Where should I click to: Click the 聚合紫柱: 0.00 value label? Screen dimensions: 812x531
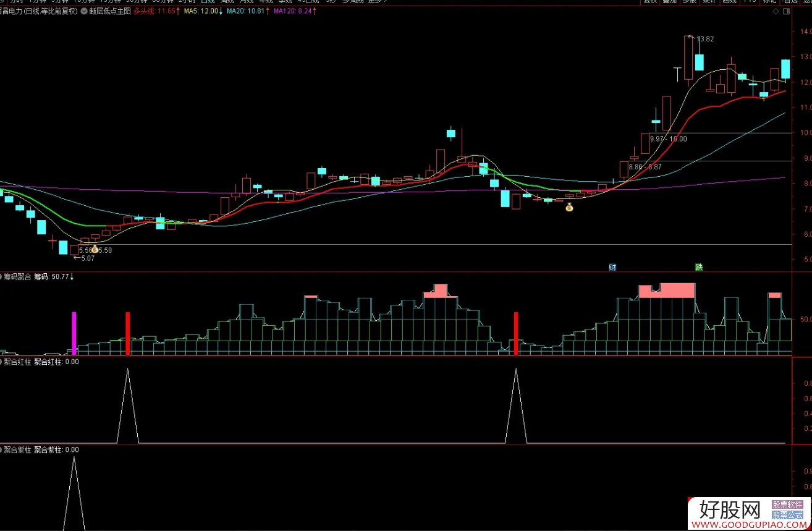coord(56,450)
